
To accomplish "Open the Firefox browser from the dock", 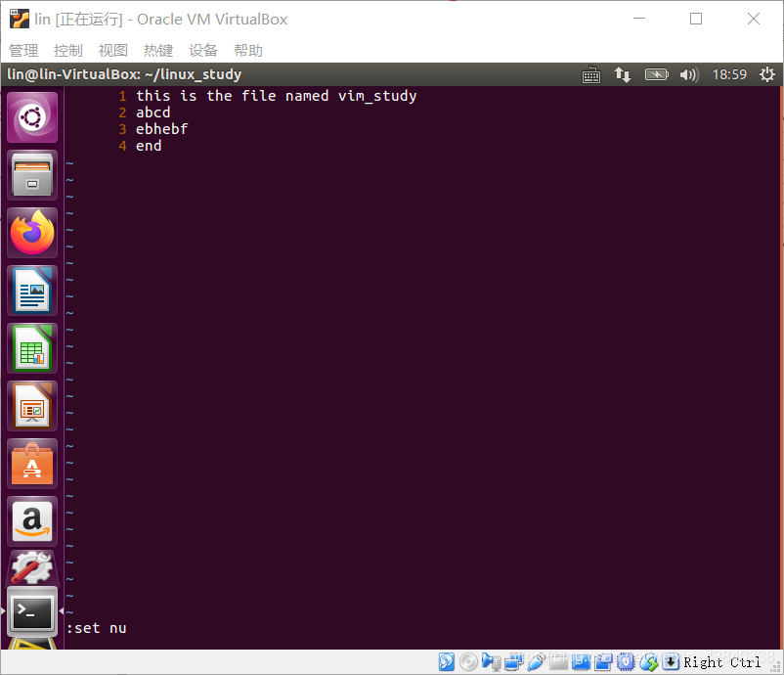I will (32, 232).
